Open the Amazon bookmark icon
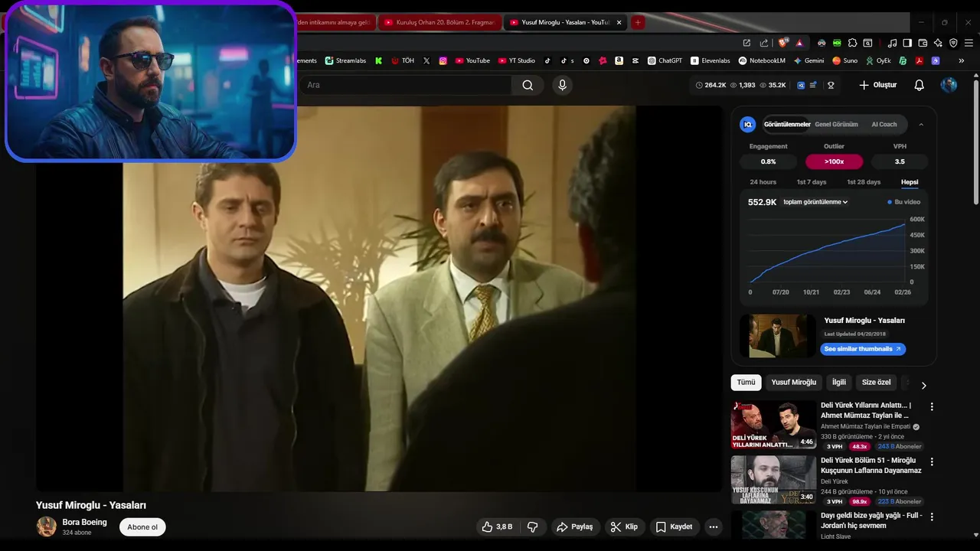 coord(619,60)
